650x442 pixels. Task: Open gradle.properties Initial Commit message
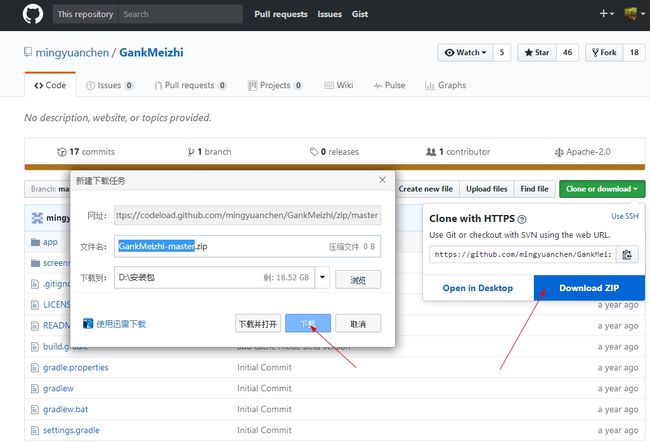point(264,367)
